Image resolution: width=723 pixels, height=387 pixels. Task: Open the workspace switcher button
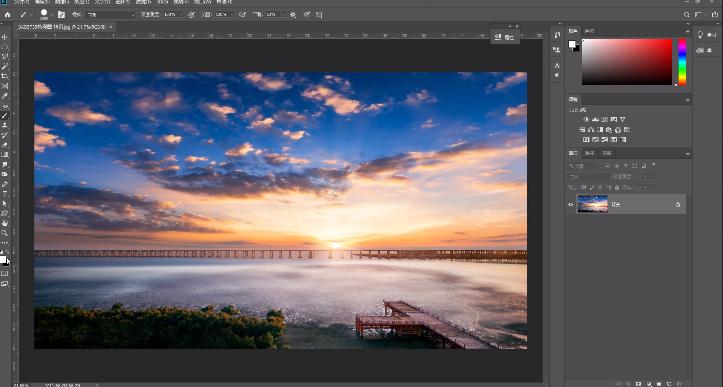point(701,15)
